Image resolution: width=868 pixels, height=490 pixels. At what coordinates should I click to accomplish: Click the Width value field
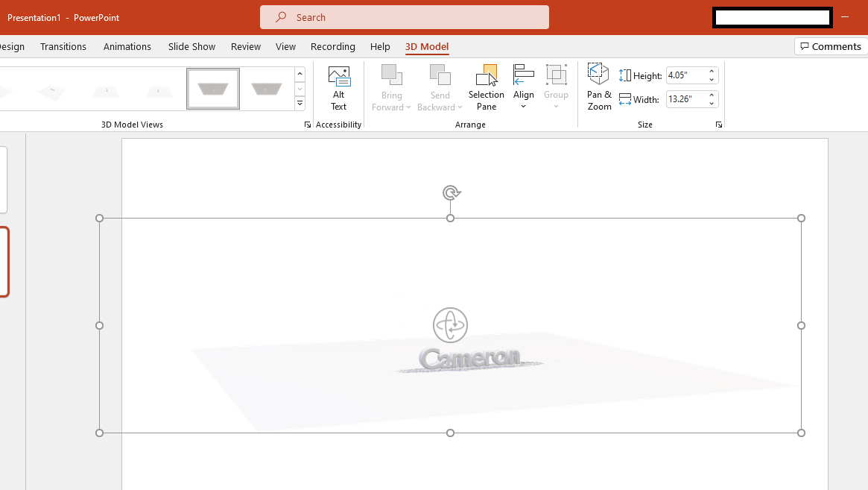click(685, 99)
